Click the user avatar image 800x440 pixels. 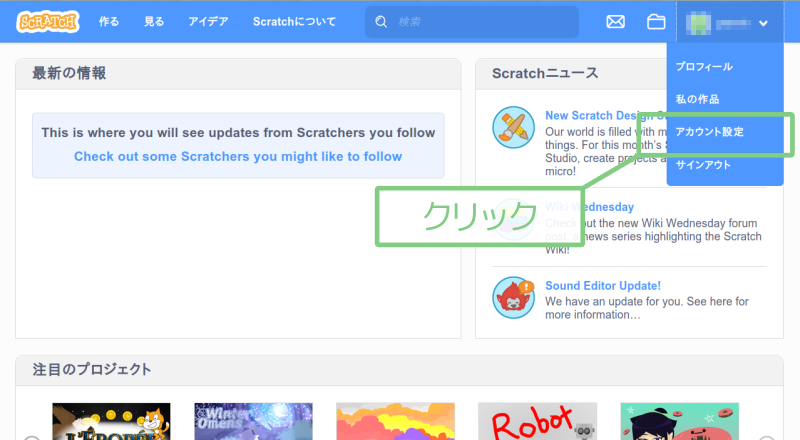[698, 23]
